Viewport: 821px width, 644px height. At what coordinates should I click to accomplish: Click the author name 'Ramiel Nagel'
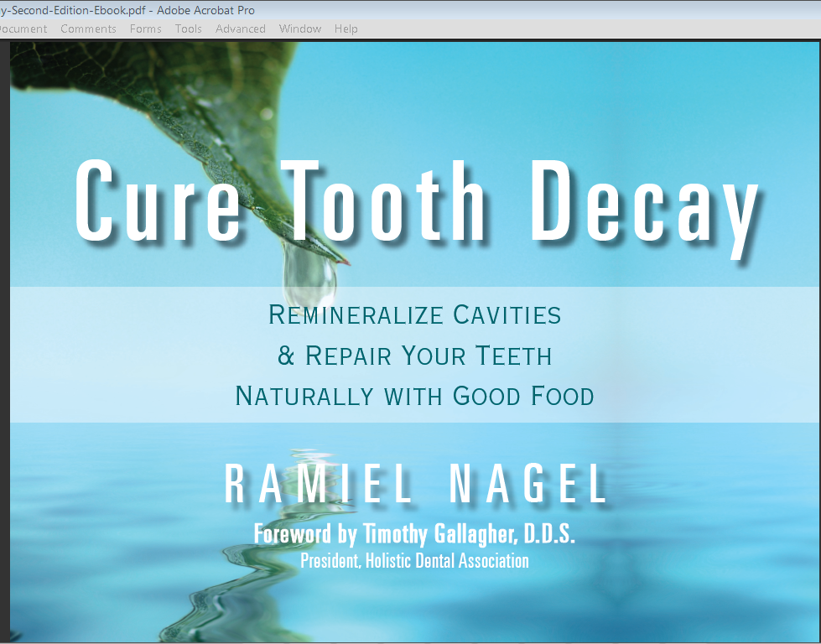[x=416, y=484]
